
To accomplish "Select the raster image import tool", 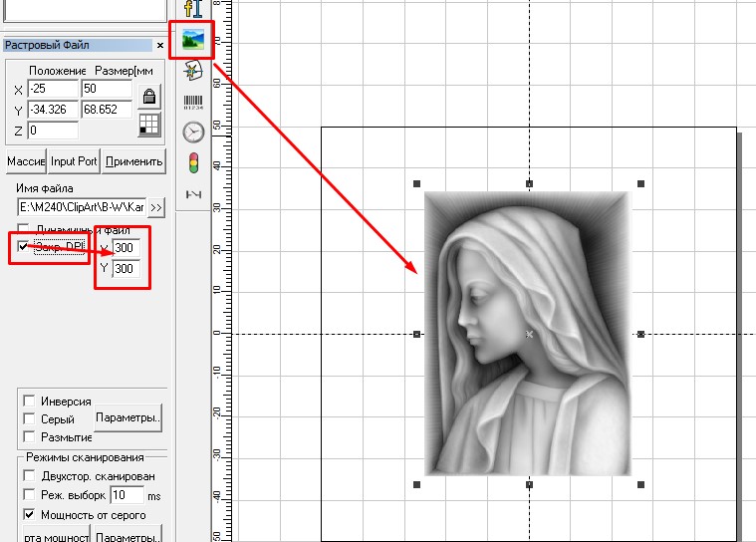I will coord(192,41).
